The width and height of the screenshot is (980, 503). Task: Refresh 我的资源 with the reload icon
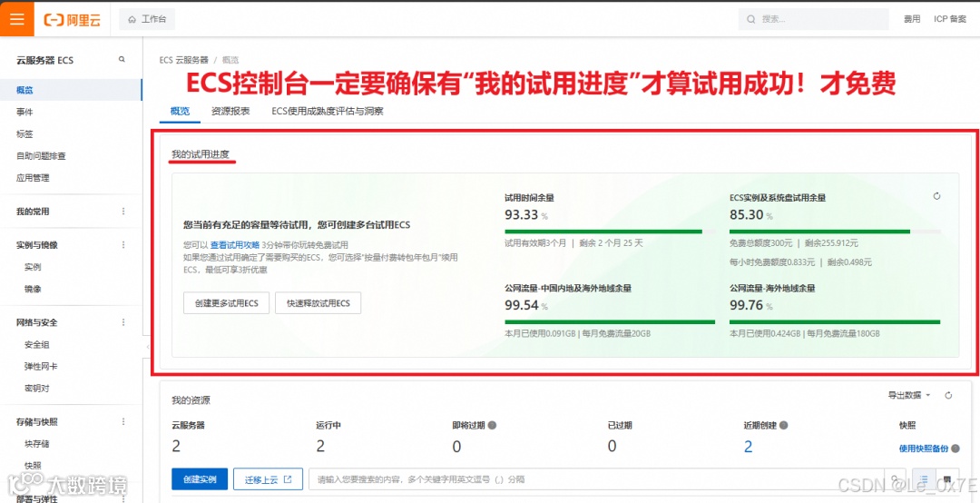click(948, 395)
